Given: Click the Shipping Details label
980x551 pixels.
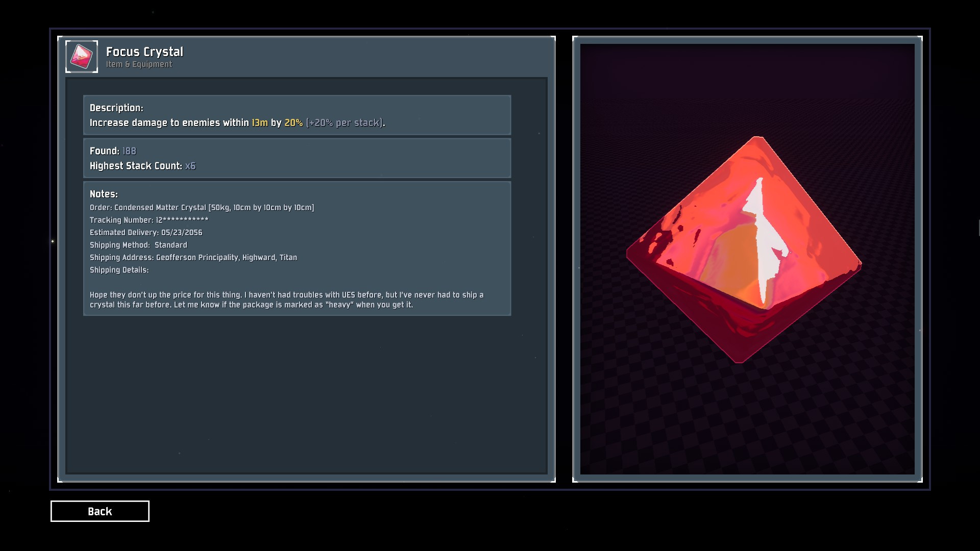Looking at the screenshot, I should [x=119, y=270].
